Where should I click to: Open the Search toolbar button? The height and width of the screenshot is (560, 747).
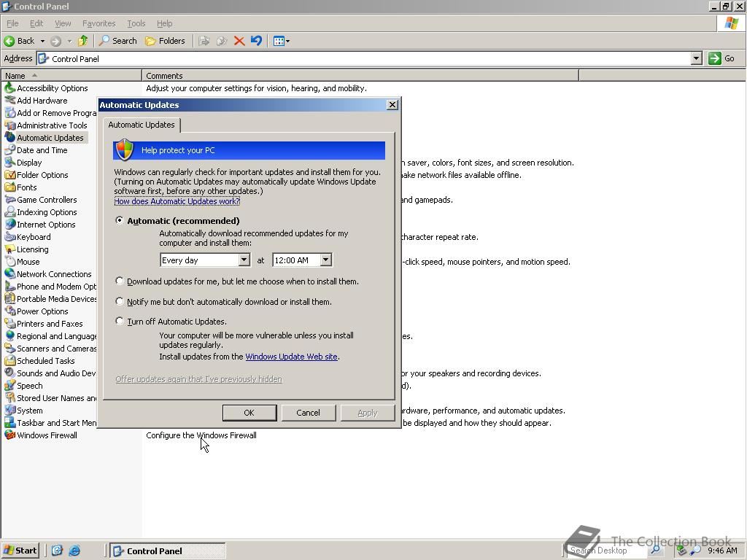[117, 41]
